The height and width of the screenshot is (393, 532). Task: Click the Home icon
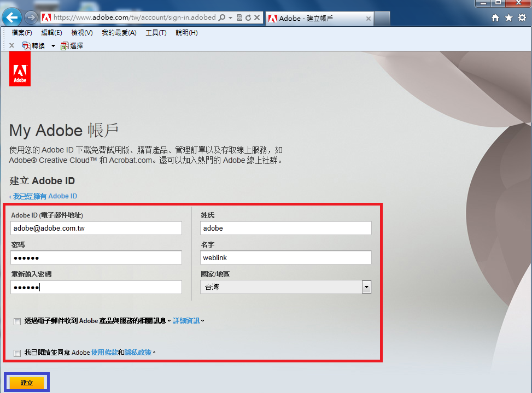click(495, 18)
